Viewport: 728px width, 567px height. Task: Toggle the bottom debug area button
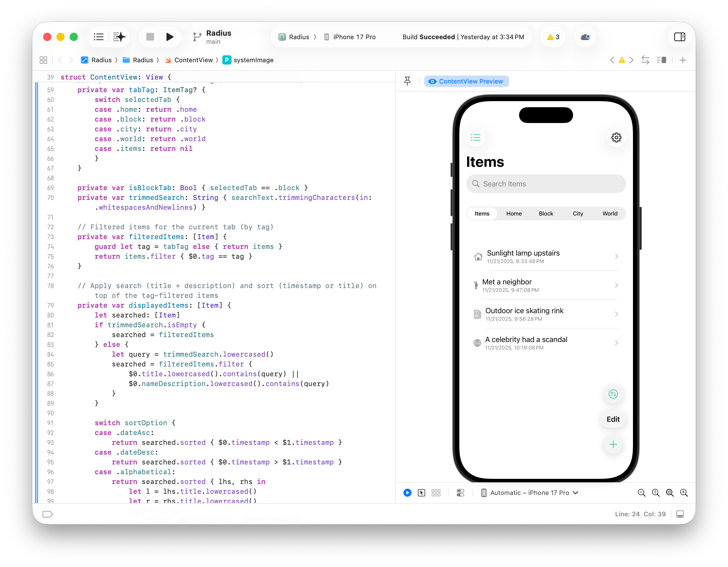[680, 514]
